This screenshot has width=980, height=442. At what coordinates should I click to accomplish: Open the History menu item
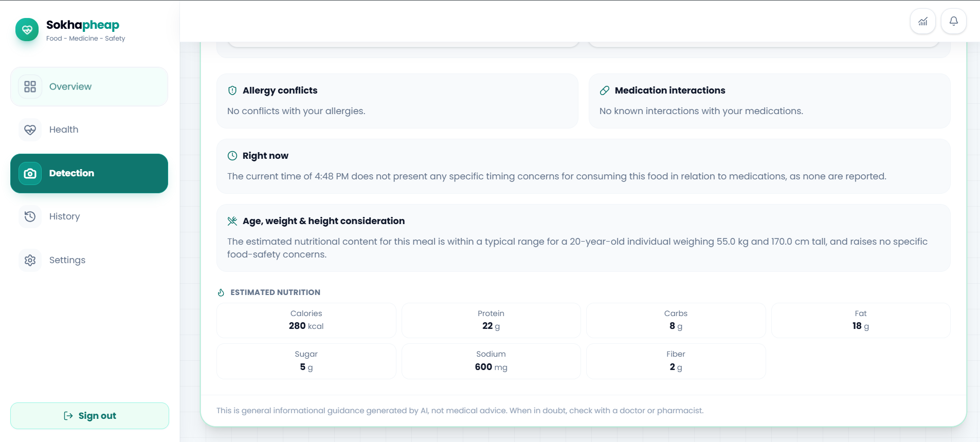coord(89,216)
